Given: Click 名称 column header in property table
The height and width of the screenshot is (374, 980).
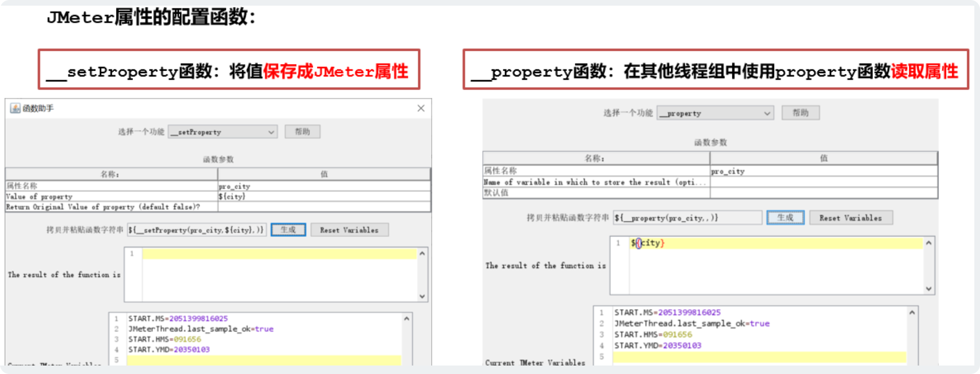Looking at the screenshot, I should 596,158.
